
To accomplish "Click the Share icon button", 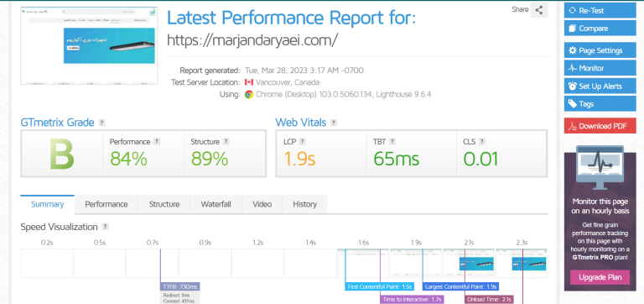I will 539,10.
